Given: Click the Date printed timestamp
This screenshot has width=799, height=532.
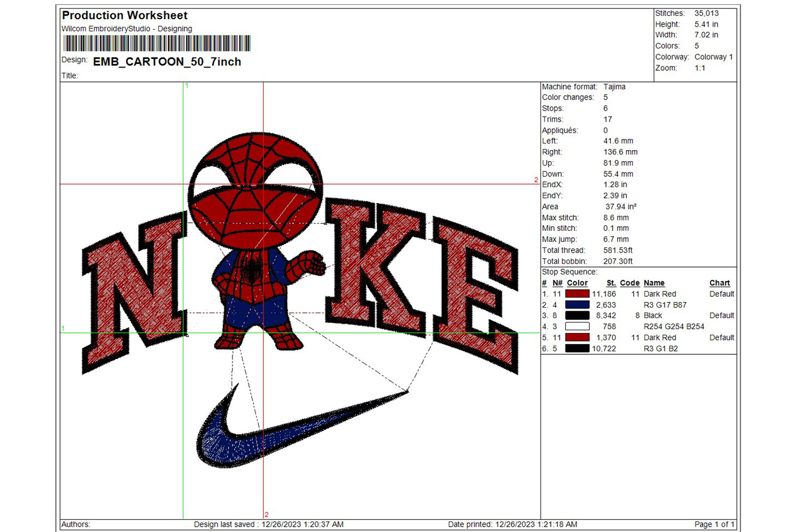Looking at the screenshot, I should [x=513, y=525].
